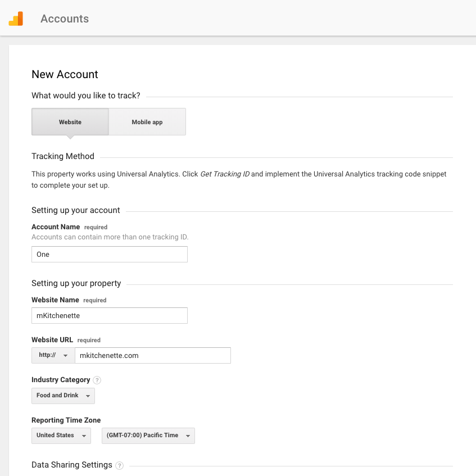
Task: Select the Website tracking option
Action: (x=70, y=122)
